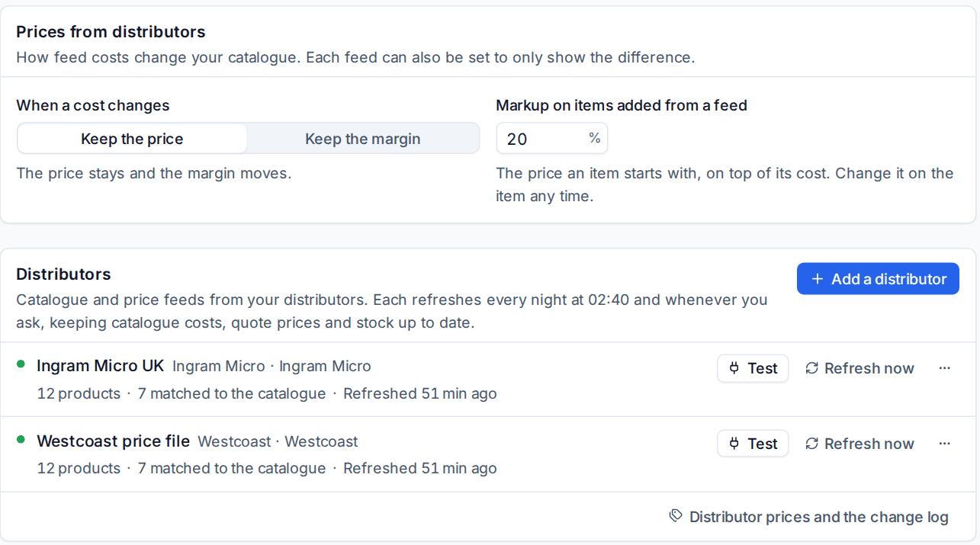Open more options menu for Westcoast price file
The height and width of the screenshot is (545, 980).
pyautogui.click(x=945, y=444)
